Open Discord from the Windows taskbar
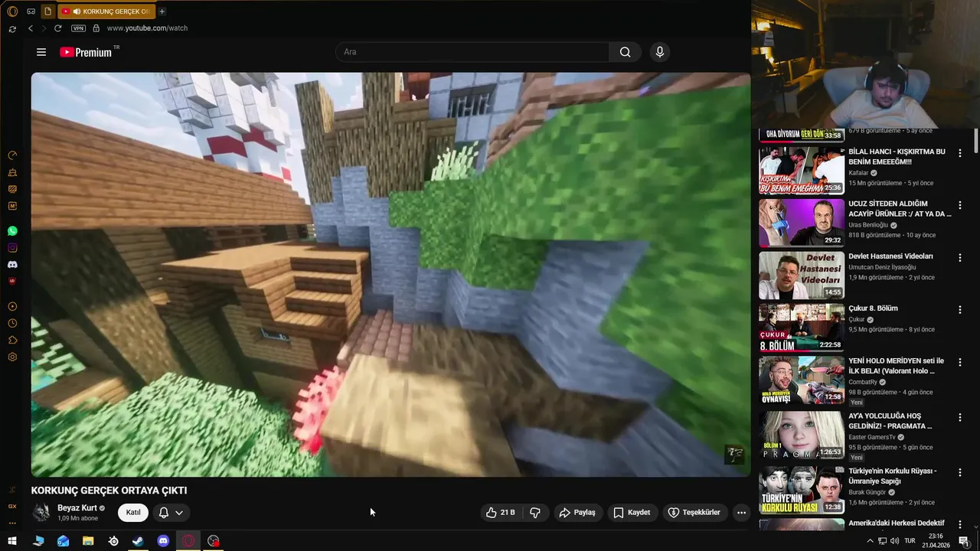This screenshot has width=980, height=551. point(163,541)
